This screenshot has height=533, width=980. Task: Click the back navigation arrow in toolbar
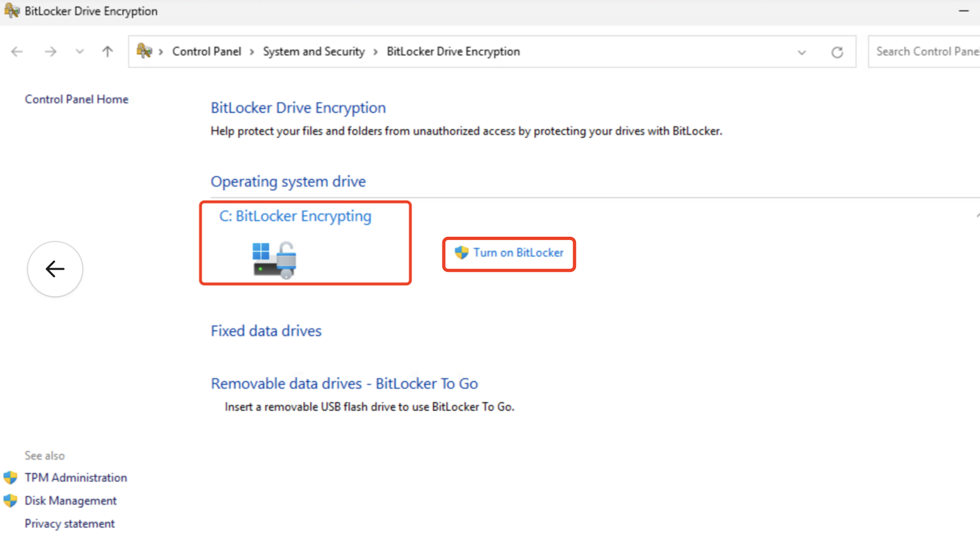(x=17, y=52)
